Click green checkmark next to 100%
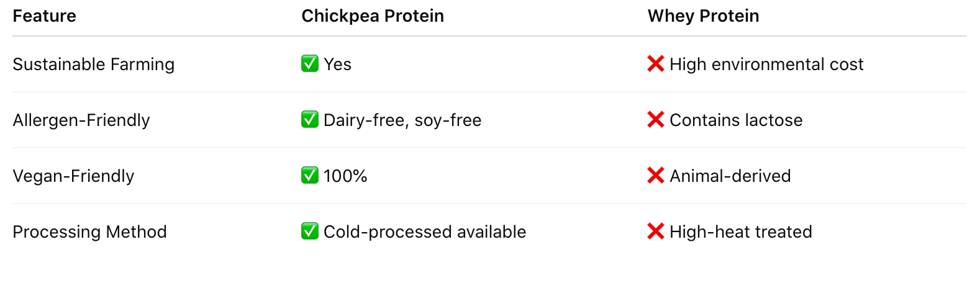The height and width of the screenshot is (283, 980). pos(310,175)
